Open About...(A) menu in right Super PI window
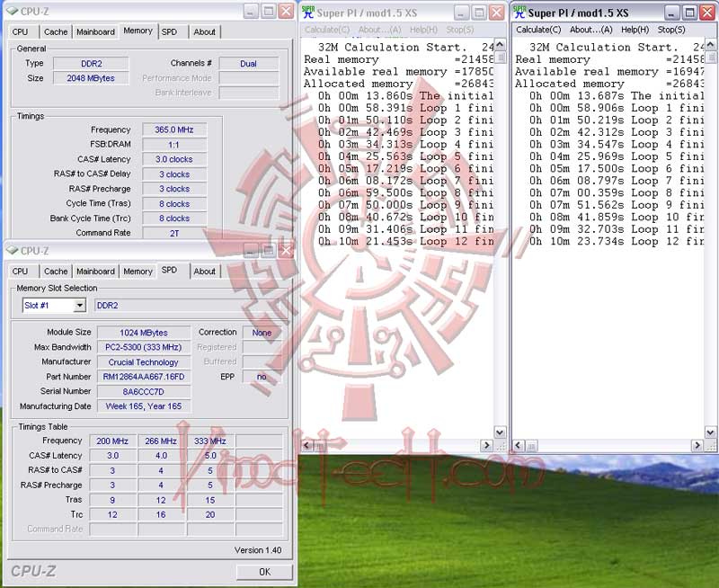This screenshot has height=588, width=719. click(x=590, y=30)
